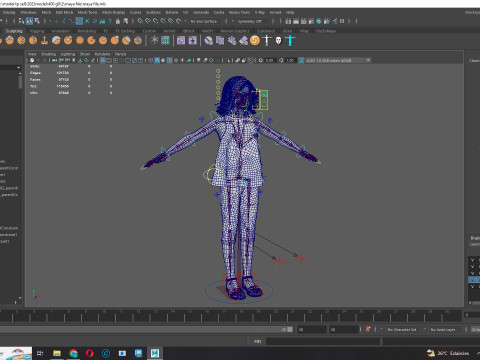The image size is (480, 360).
Task: Click the orange circle with number 5 shelf icon
Action: 255,41
